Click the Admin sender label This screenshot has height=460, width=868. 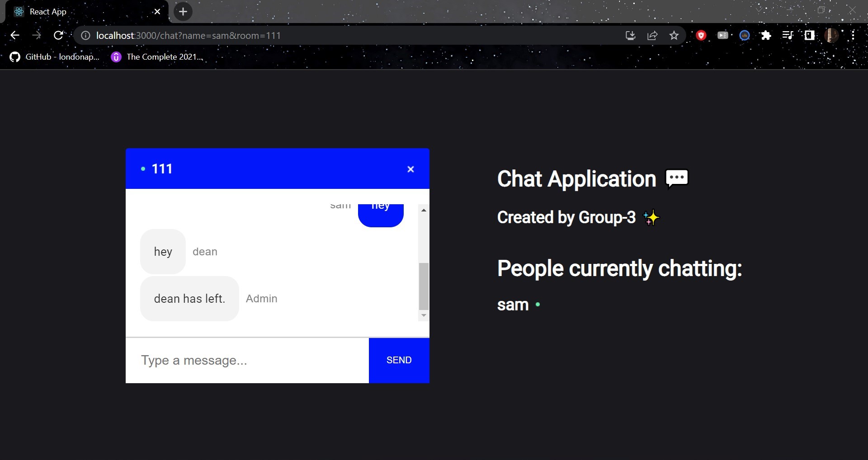[262, 299]
